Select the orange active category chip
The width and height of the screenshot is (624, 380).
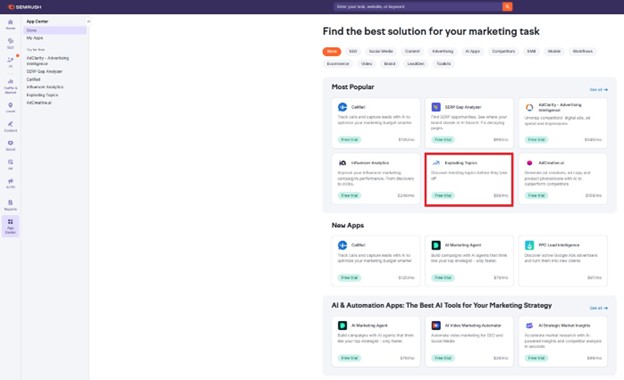(x=332, y=51)
